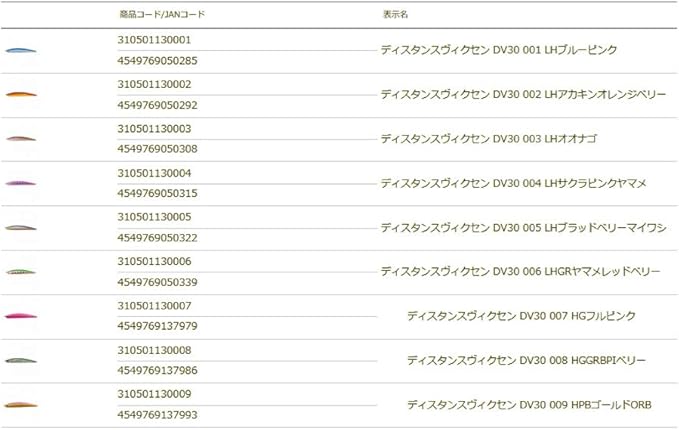Viewport: 679px width, 430px height.
Task: Click the blue-pink lure thumbnail for DV30 001
Action: [x=20, y=50]
